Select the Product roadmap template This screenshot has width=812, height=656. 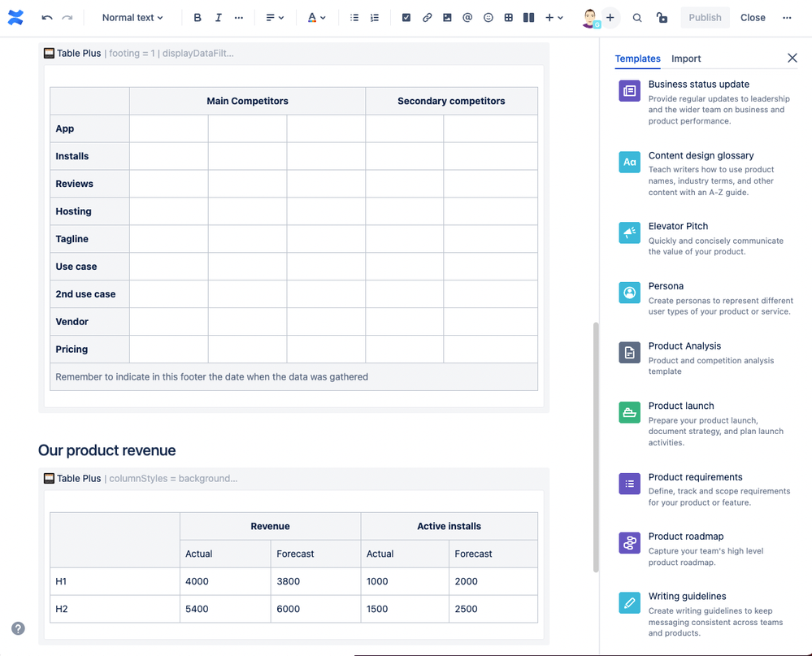[685, 537]
